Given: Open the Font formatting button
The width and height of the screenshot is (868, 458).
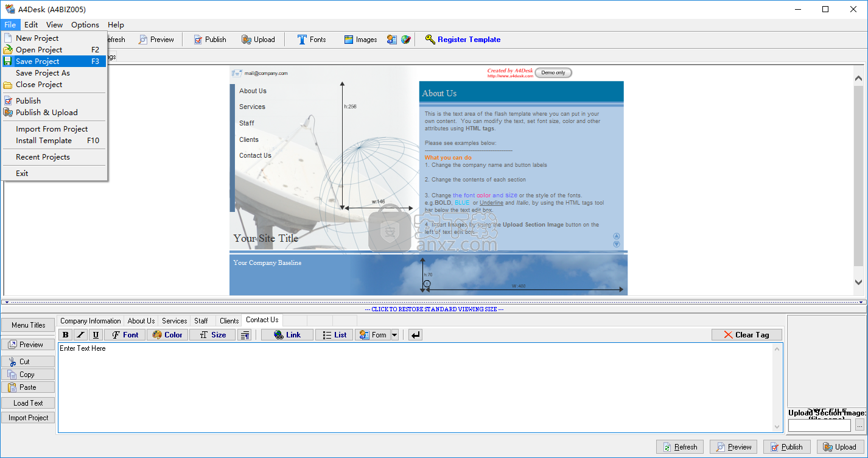Looking at the screenshot, I should click(125, 335).
